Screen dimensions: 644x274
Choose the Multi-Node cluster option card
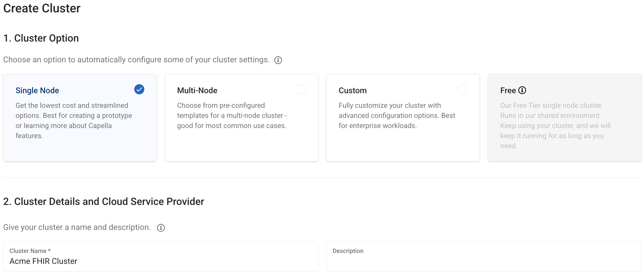click(x=241, y=117)
